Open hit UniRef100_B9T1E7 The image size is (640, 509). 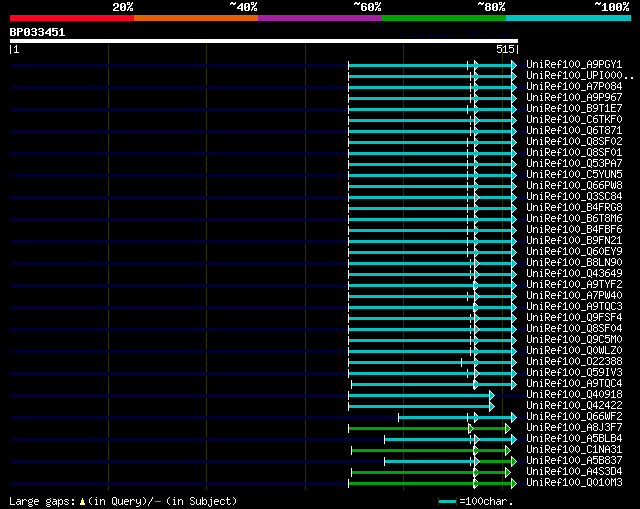pos(574,109)
